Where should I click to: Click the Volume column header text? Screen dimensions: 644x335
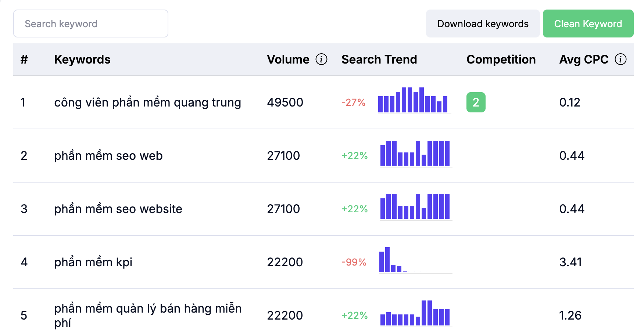point(288,60)
